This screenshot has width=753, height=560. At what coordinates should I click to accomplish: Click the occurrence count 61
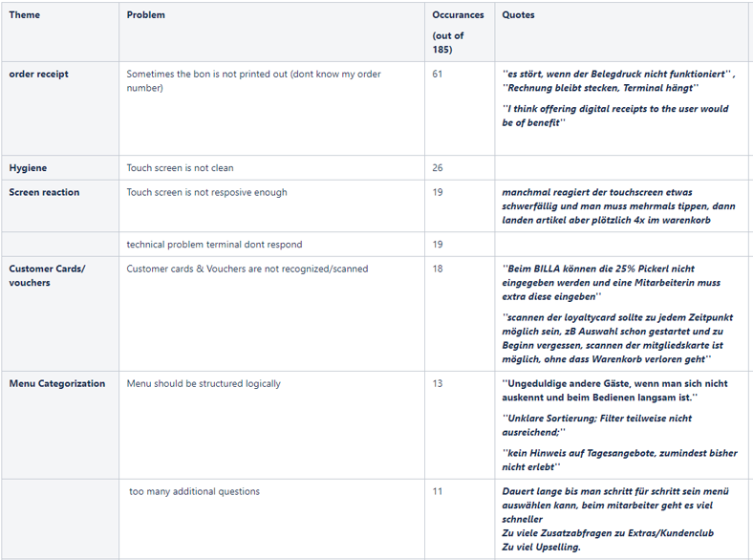click(438, 75)
